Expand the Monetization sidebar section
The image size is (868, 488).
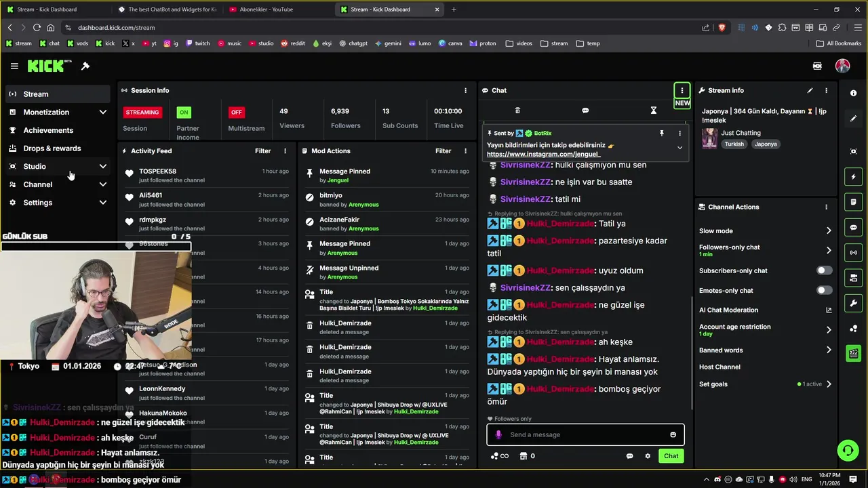[102, 112]
